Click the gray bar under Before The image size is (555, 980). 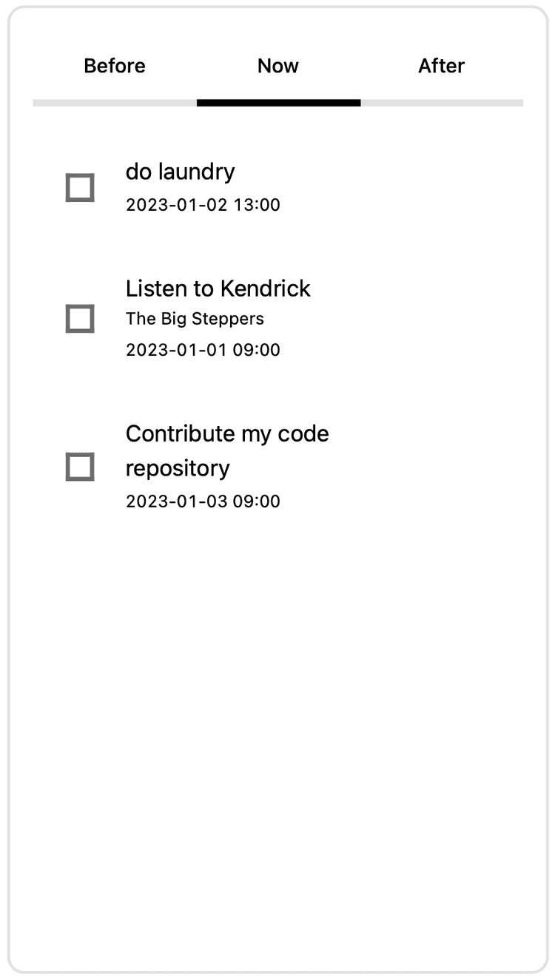coord(115,103)
